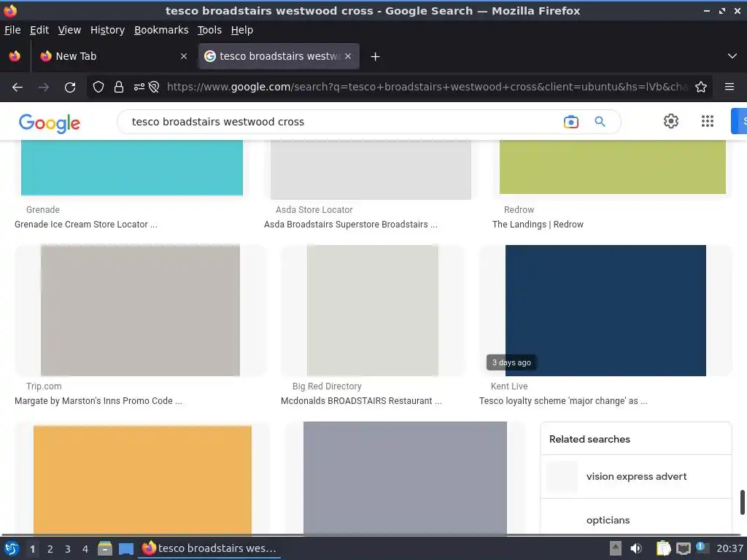Open the tracking protection shield
This screenshot has width=747, height=560.
click(98, 87)
